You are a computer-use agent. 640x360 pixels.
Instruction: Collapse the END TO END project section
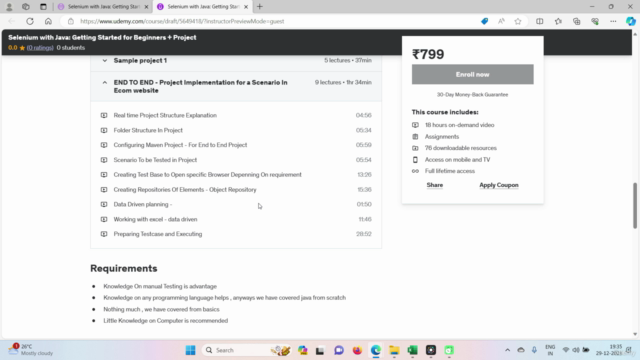point(236,87)
